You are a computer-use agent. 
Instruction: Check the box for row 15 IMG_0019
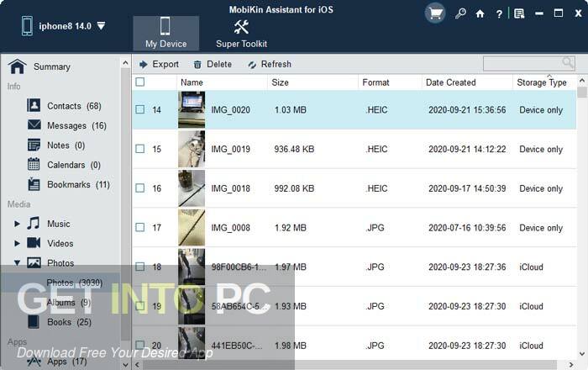140,149
